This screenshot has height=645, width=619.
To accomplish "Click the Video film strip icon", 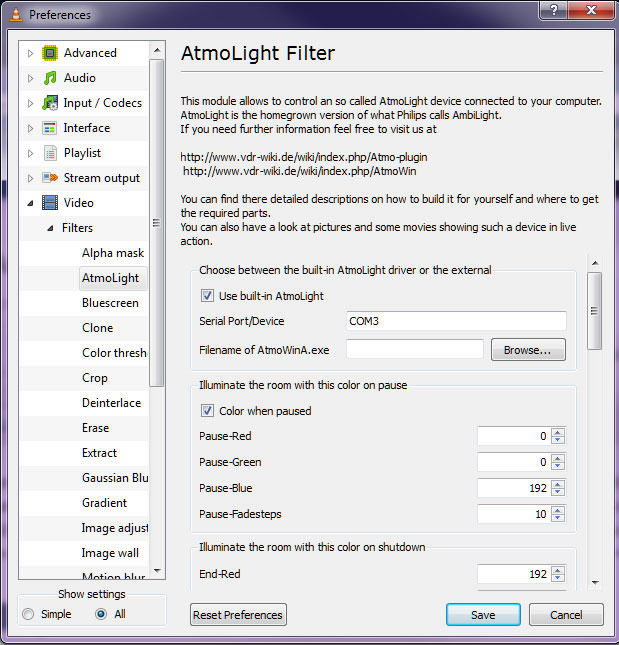I will (50, 203).
